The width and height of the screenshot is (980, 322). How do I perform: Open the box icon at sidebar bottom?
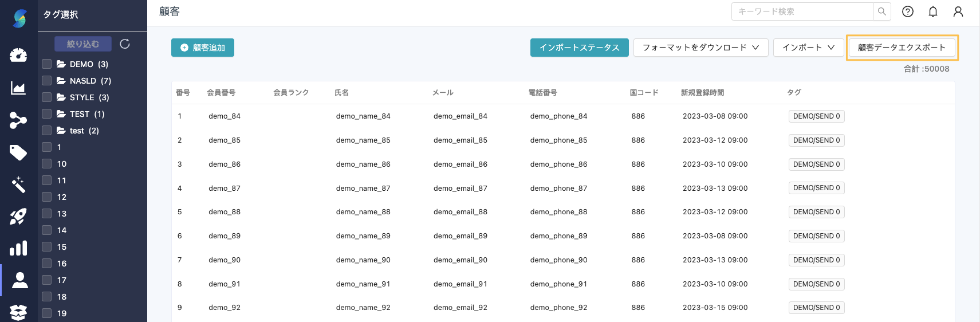tap(18, 312)
